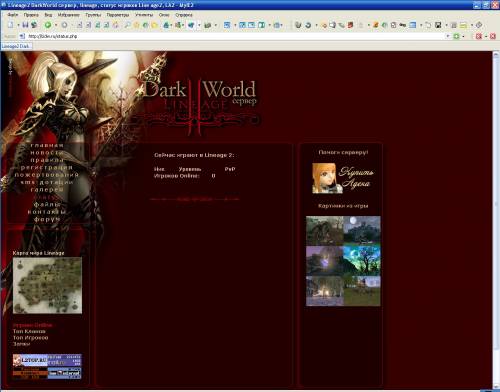Click the green Go button beside address bar

[456, 36]
